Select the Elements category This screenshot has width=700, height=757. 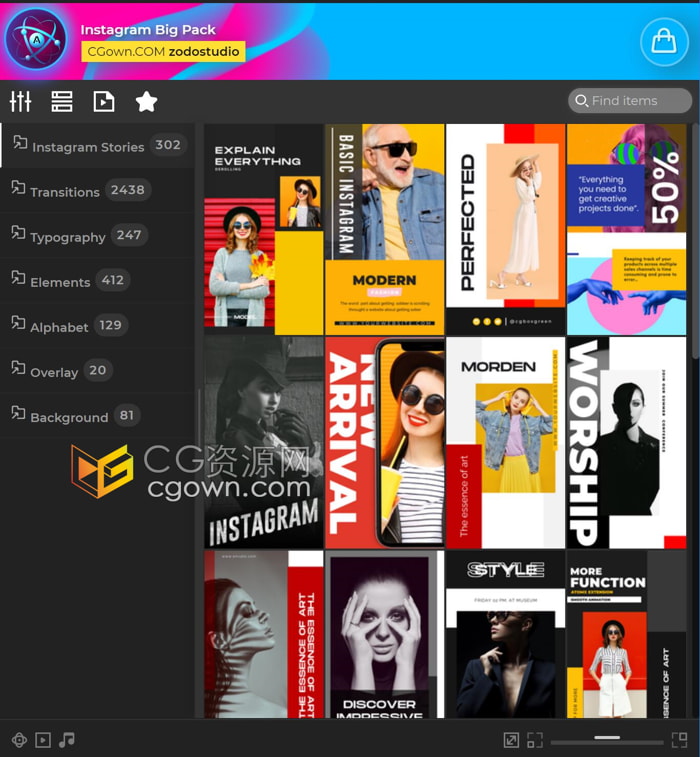coord(60,282)
